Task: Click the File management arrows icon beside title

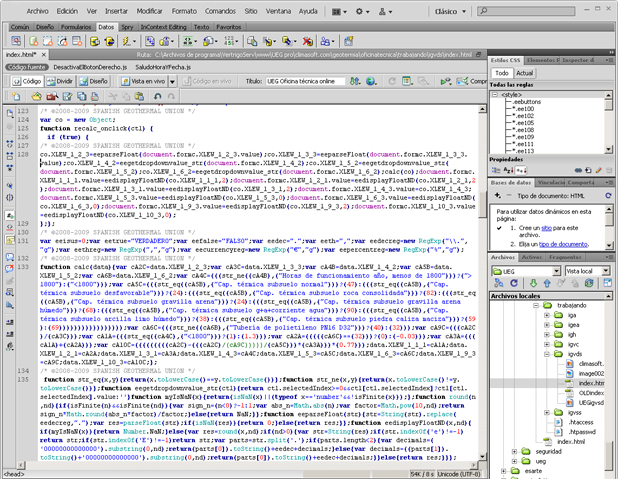Action: pyautogui.click(x=355, y=81)
